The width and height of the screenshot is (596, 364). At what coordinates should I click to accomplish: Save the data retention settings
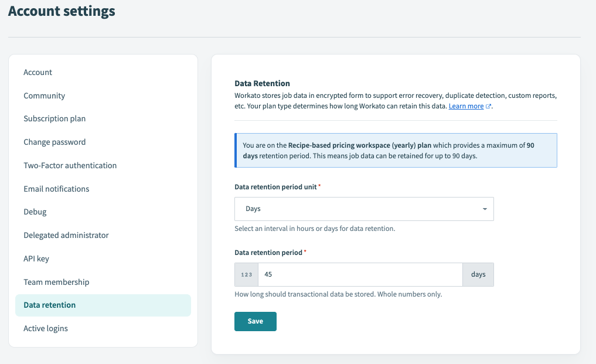pos(255,321)
